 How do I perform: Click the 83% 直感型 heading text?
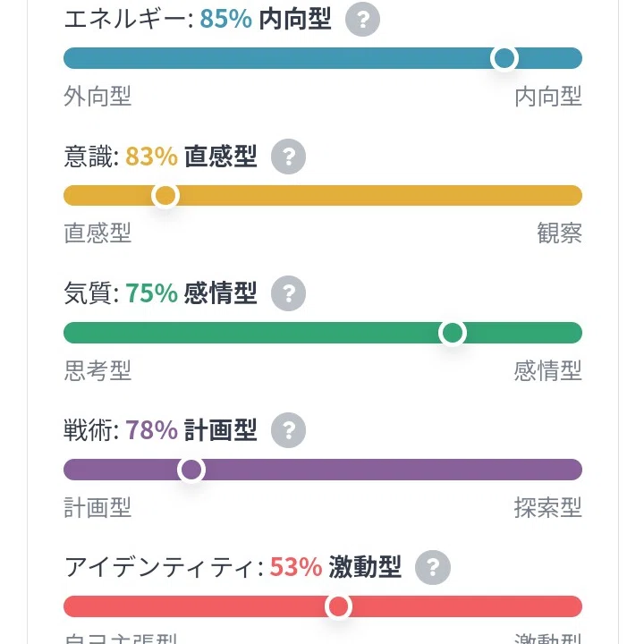[x=191, y=156]
